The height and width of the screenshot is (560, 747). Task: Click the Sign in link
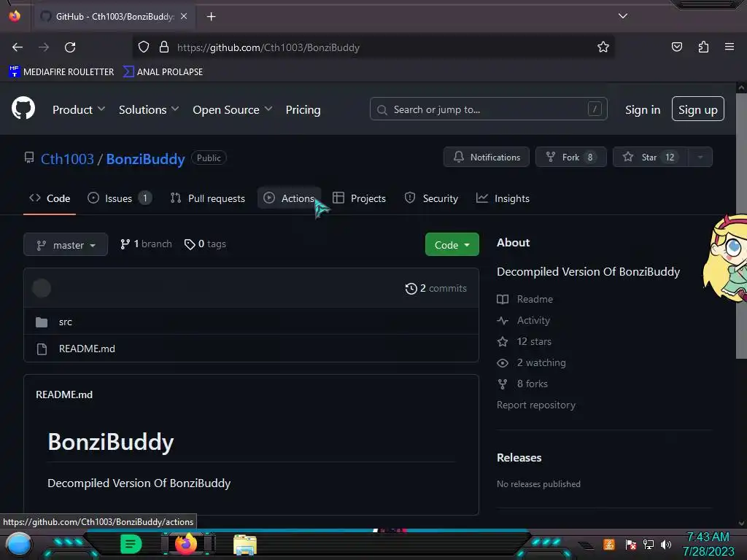pos(642,109)
